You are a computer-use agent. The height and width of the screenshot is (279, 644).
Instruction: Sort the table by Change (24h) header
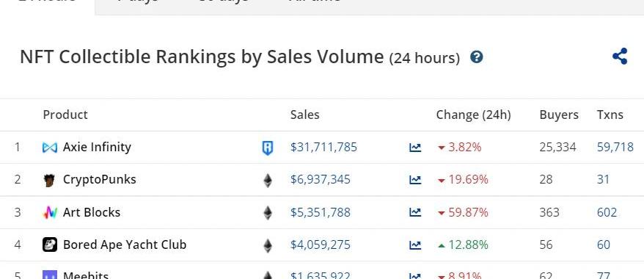pyautogui.click(x=474, y=115)
